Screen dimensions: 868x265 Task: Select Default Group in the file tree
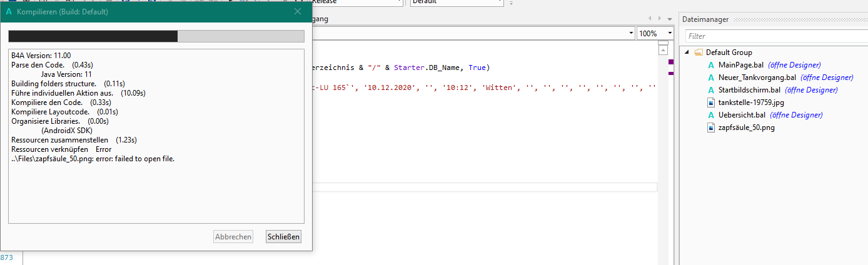click(729, 52)
